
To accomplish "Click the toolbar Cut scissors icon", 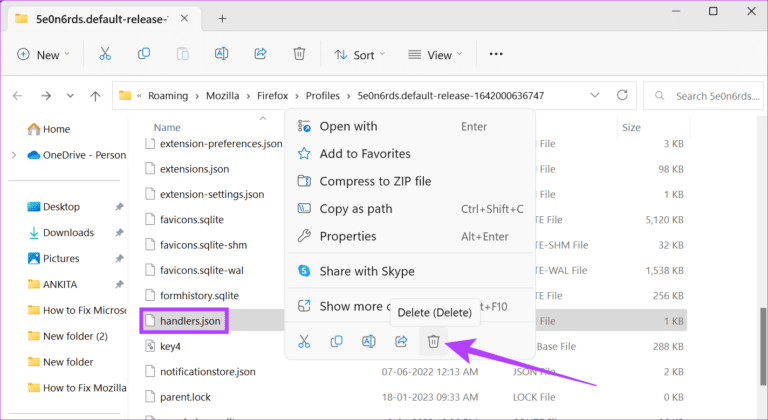I will click(104, 54).
